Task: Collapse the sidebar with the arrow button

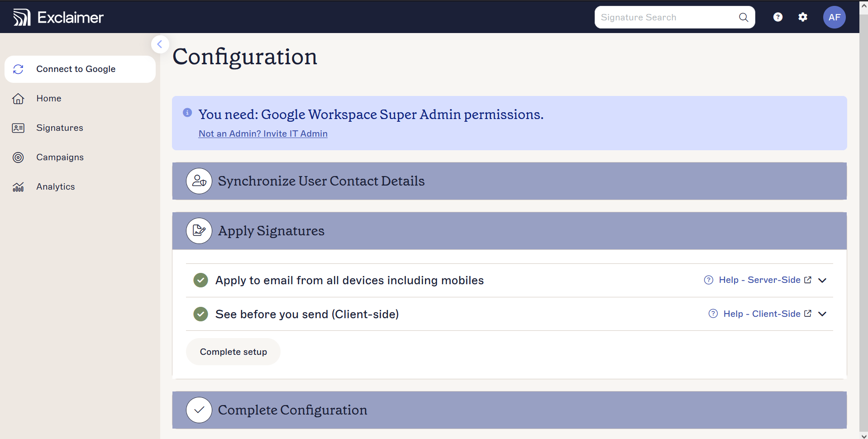Action: click(x=160, y=44)
